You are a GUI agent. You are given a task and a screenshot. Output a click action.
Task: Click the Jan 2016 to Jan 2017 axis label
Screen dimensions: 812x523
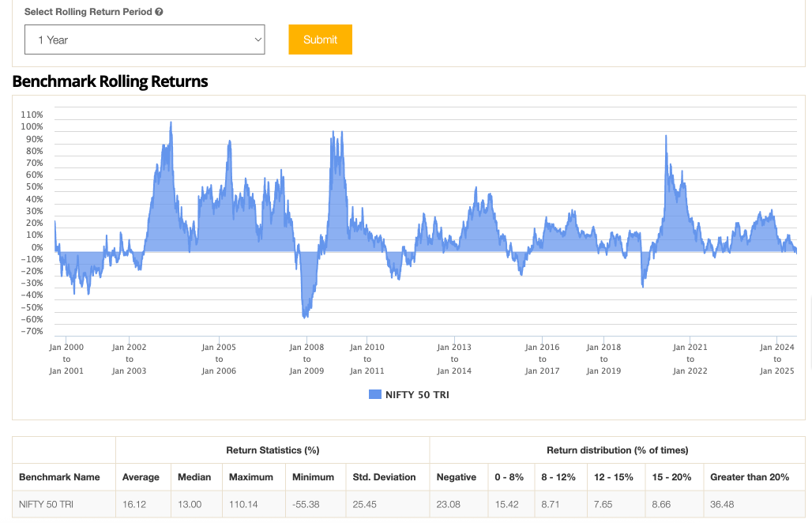tap(542, 359)
